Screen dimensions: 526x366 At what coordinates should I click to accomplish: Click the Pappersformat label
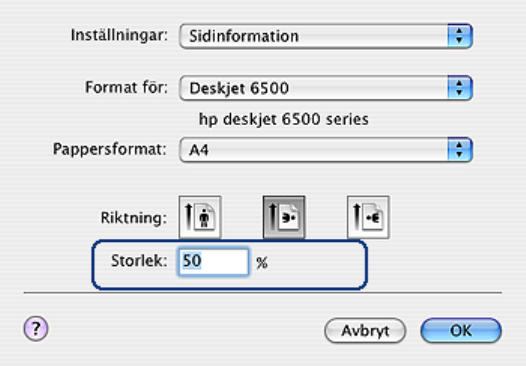click(110, 149)
